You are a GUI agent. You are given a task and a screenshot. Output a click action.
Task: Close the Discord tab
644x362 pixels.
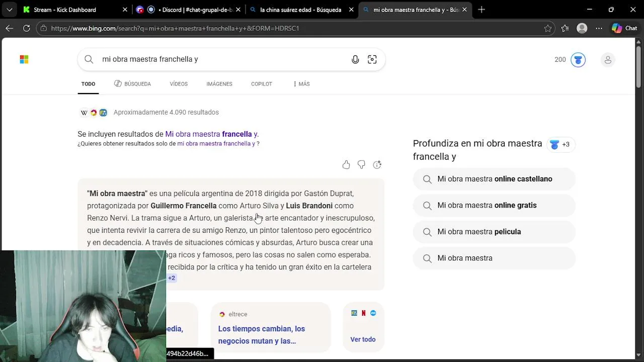coord(238,10)
